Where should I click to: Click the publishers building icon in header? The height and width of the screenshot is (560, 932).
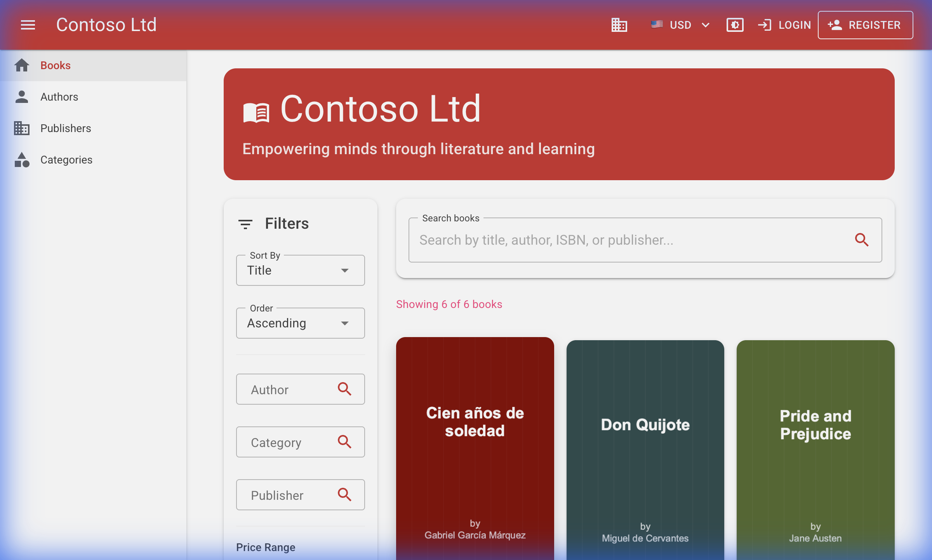[619, 25]
